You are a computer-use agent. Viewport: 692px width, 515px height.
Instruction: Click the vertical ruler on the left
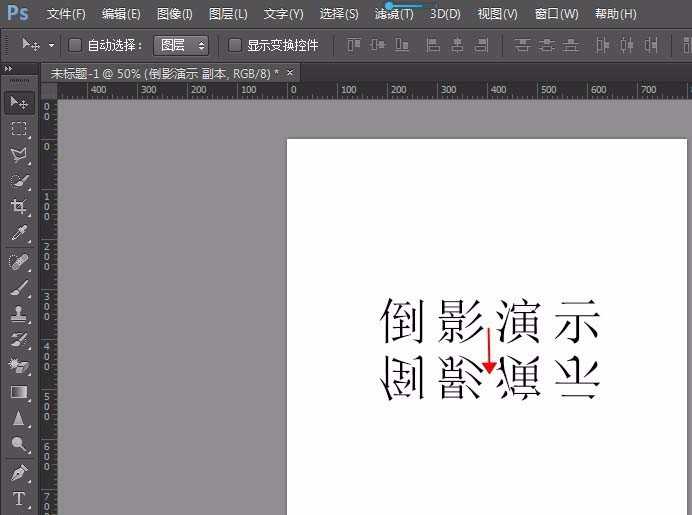[x=49, y=307]
